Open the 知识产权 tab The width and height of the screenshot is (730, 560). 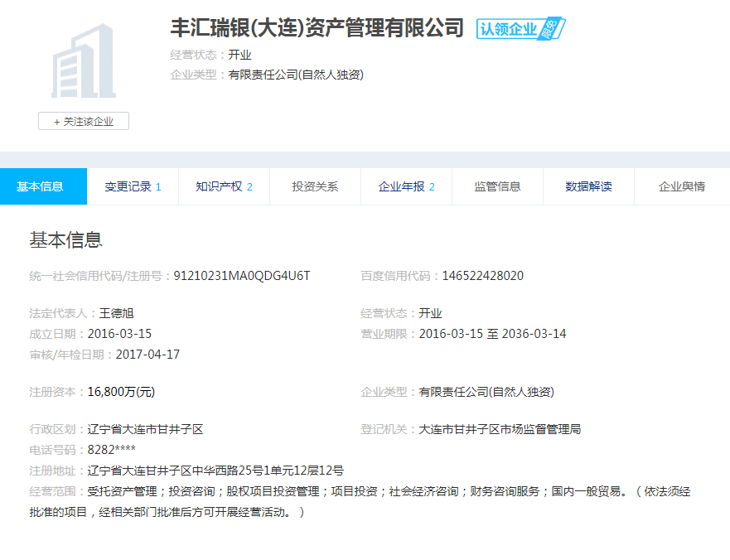224,186
